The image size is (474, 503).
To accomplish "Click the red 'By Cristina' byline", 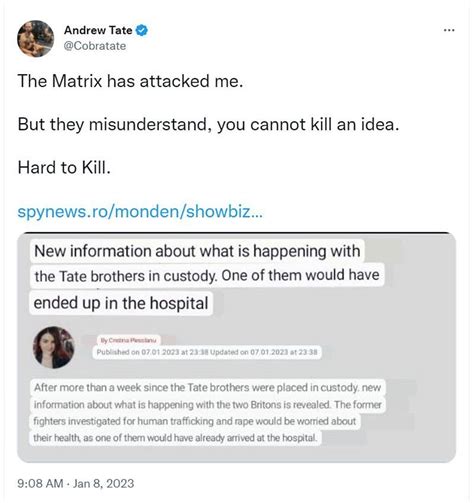I will (x=128, y=340).
